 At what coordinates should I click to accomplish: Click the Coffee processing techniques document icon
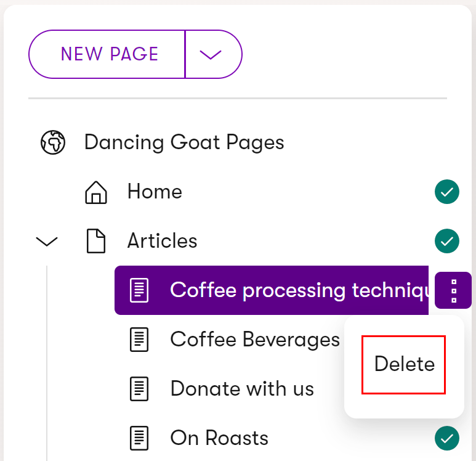tap(139, 290)
